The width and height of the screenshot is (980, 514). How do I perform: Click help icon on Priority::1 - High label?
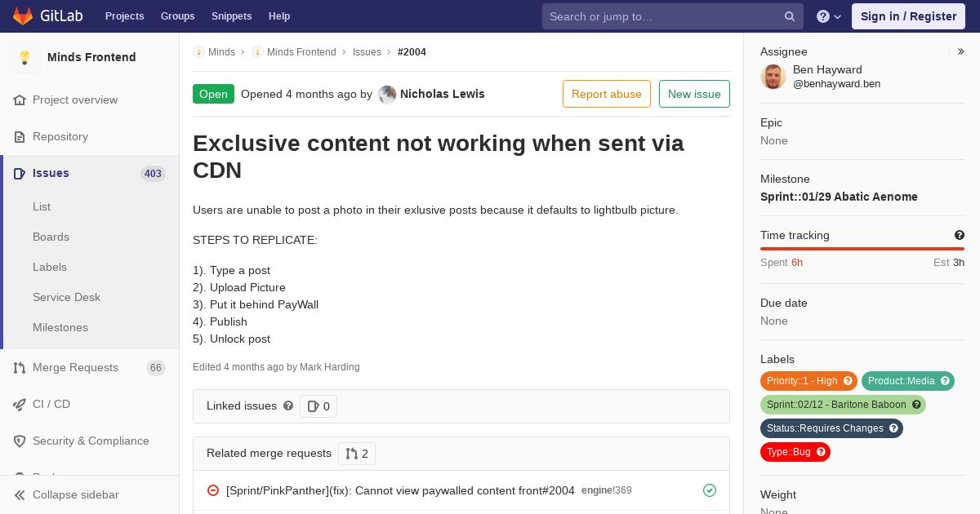[848, 381]
